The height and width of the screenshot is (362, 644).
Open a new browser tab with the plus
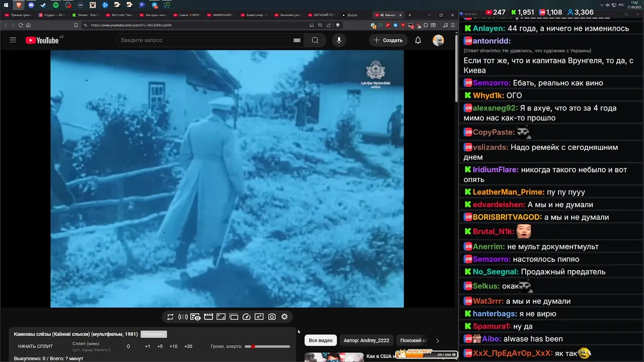click(410, 15)
